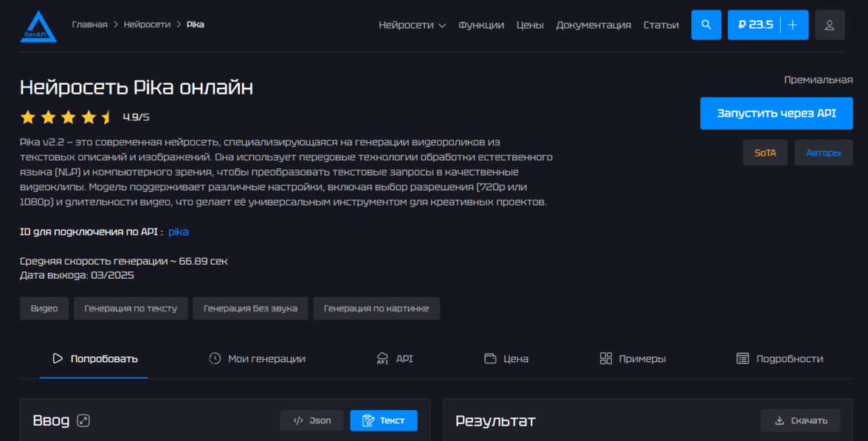Select Генерация по картинке tag
The height and width of the screenshot is (441, 868).
tap(376, 308)
